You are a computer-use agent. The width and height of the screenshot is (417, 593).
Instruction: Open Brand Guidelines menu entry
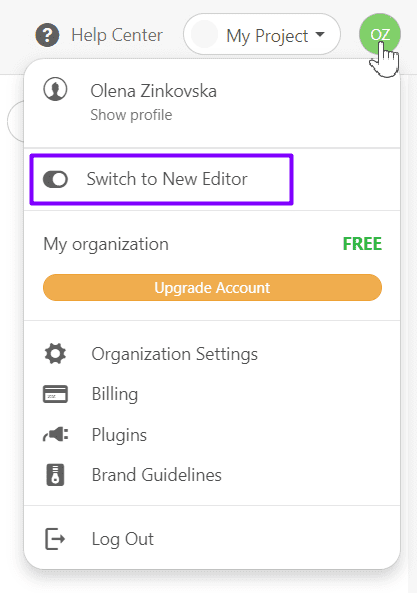pos(157,475)
